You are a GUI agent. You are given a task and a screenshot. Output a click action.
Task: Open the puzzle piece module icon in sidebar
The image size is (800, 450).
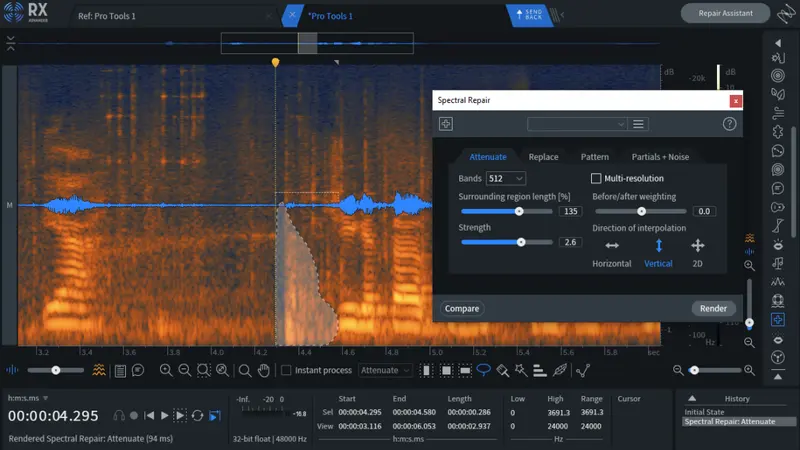778,132
